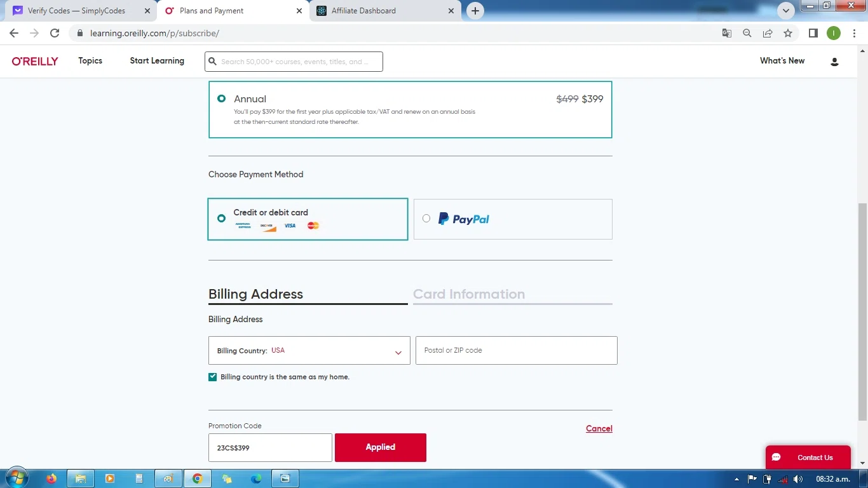Viewport: 868px width, 488px height.
Task: Open the Billing Country dropdown
Action: pyautogui.click(x=309, y=350)
